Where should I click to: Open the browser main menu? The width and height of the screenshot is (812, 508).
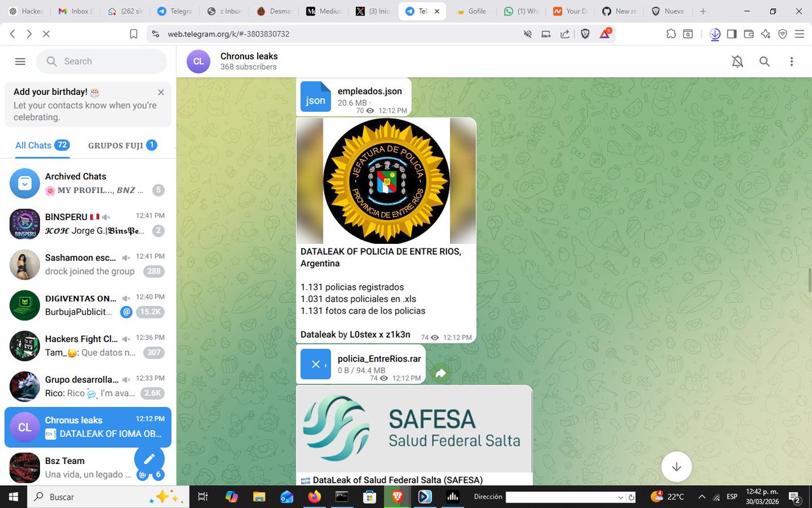(800, 34)
